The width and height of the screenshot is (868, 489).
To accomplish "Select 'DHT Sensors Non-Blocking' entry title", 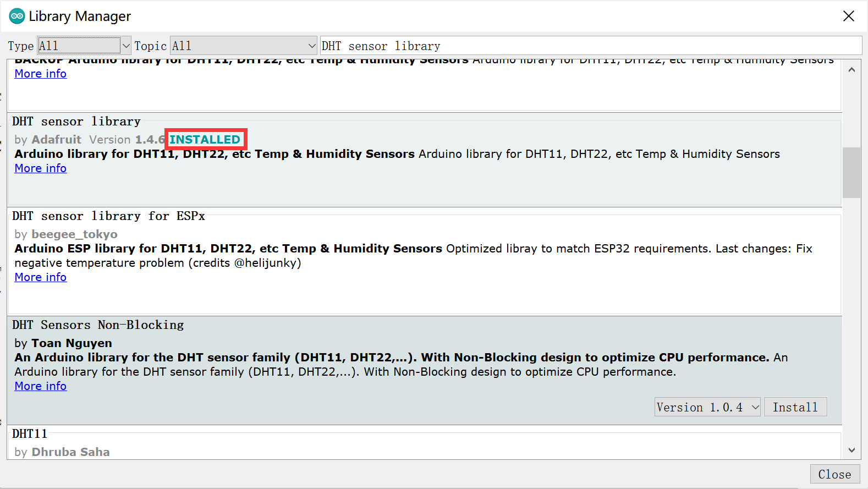I will [x=98, y=325].
